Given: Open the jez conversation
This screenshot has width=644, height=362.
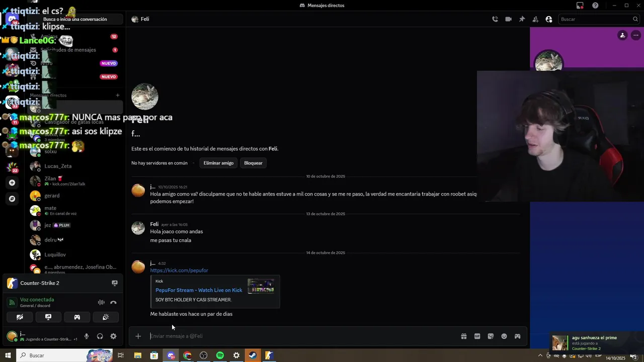Looking at the screenshot, I should click(x=75, y=225).
